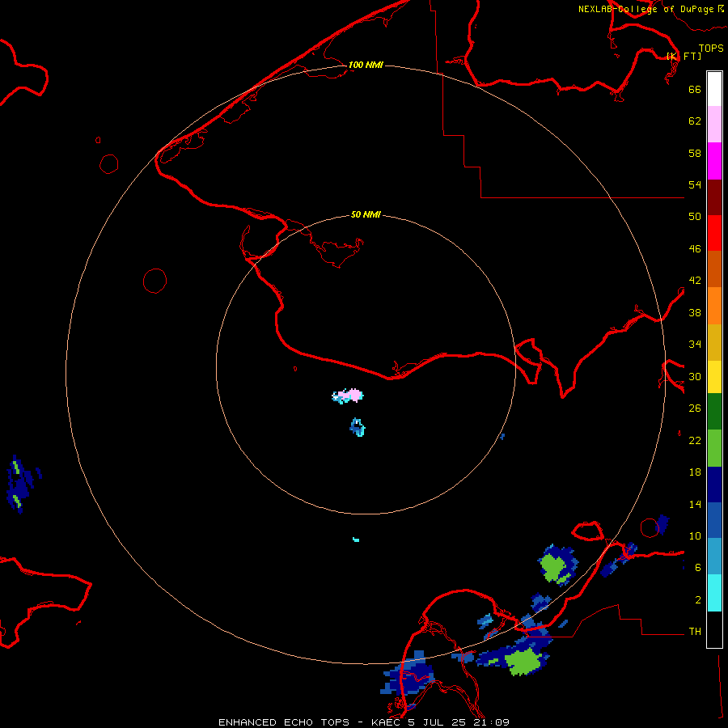Click the '2' legend value label
Image resolution: width=728 pixels, height=728 pixels.
698,600
